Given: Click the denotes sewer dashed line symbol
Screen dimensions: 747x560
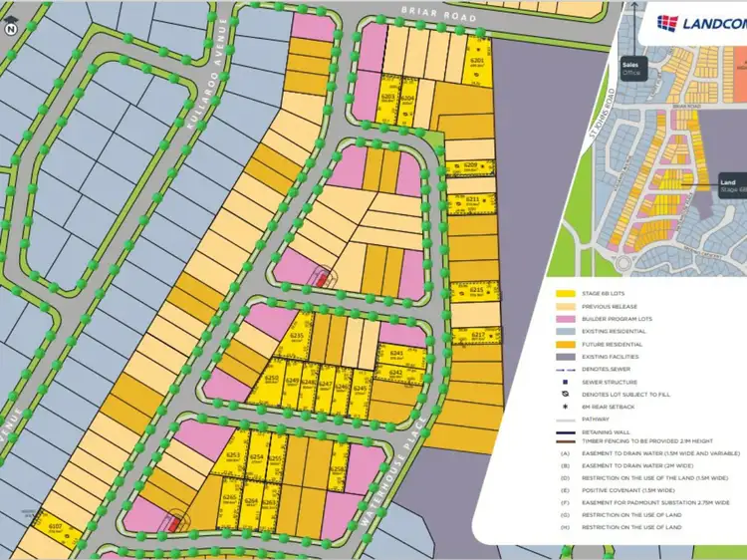Looking at the screenshot, I should point(564,369).
